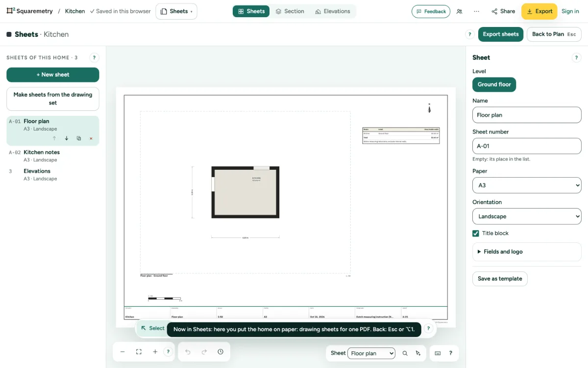Open help in the Sheet panel header
The width and height of the screenshot is (588, 368).
pyautogui.click(x=577, y=57)
